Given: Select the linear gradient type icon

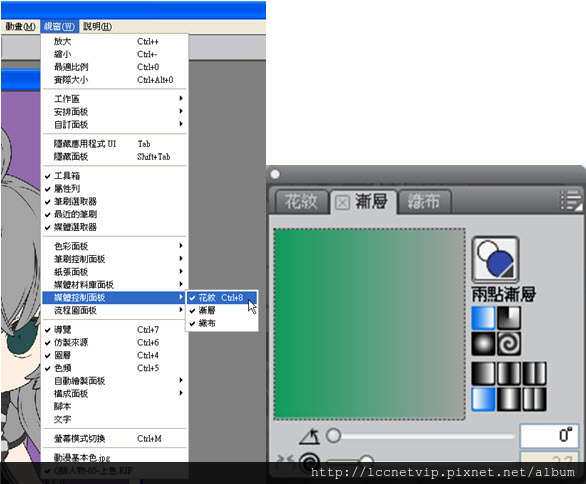Looking at the screenshot, I should 483,318.
